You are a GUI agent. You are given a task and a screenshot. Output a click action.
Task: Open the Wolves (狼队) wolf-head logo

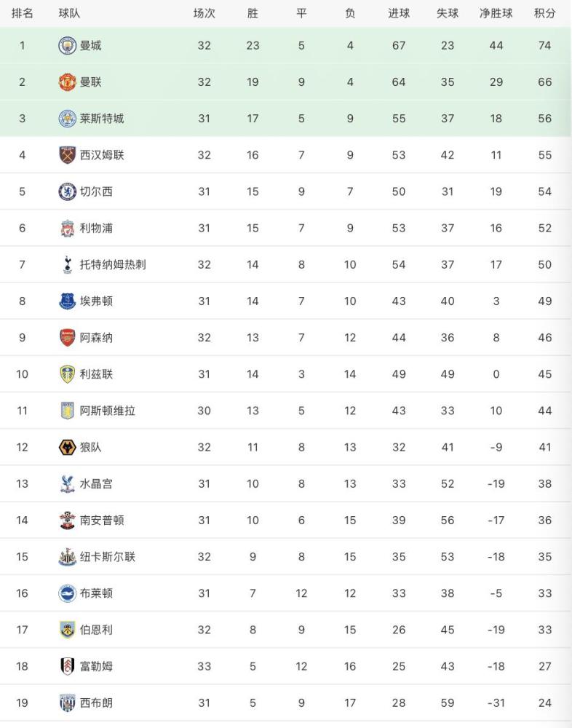coord(68,447)
